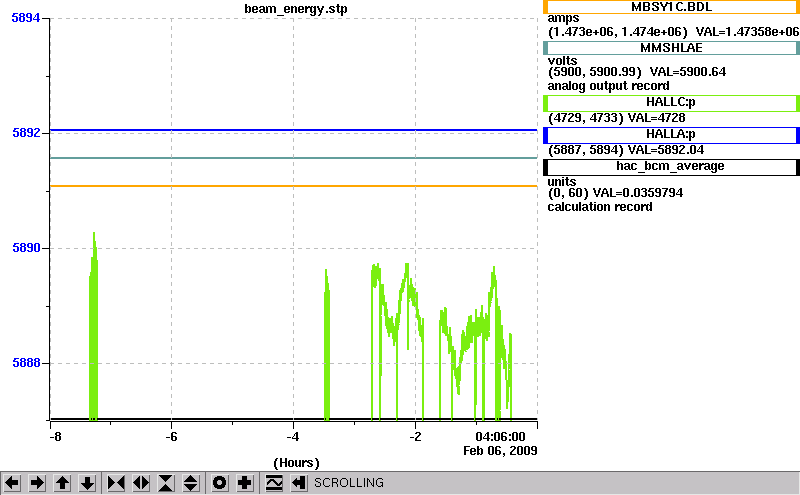800x495 pixels.
Task: Click the Feb 06, 2009 date label
Action: click(500, 451)
